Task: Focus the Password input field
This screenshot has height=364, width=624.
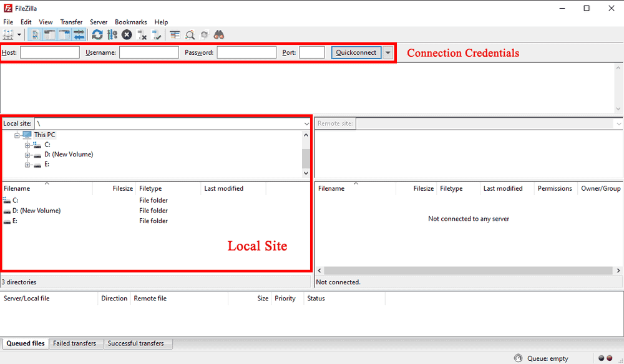Action: point(246,52)
